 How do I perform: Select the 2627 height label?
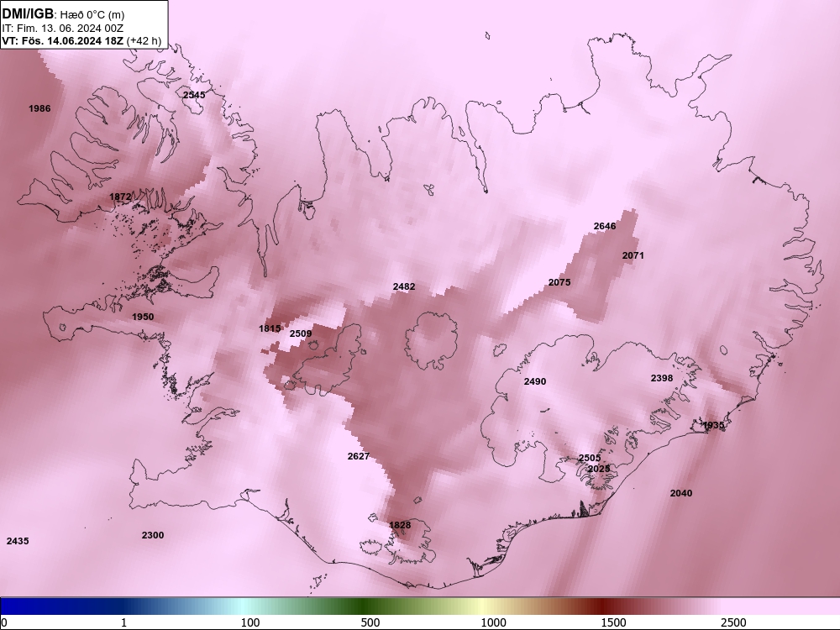tap(359, 456)
